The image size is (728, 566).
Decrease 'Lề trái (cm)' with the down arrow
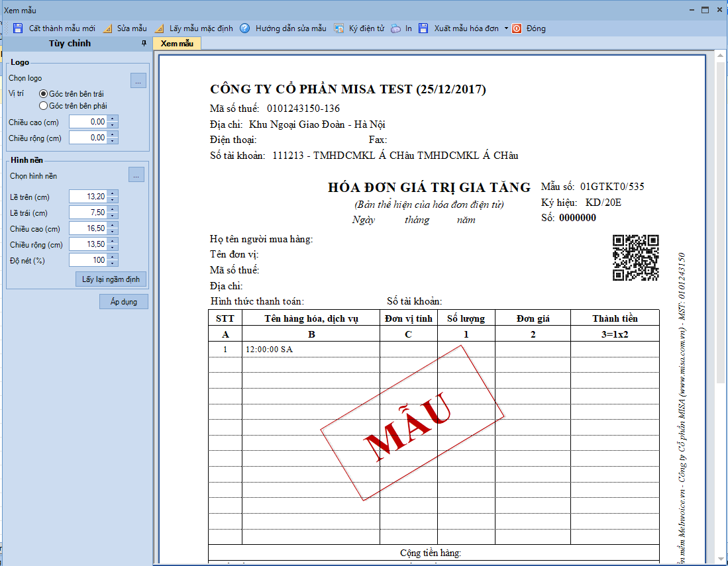pyautogui.click(x=113, y=216)
